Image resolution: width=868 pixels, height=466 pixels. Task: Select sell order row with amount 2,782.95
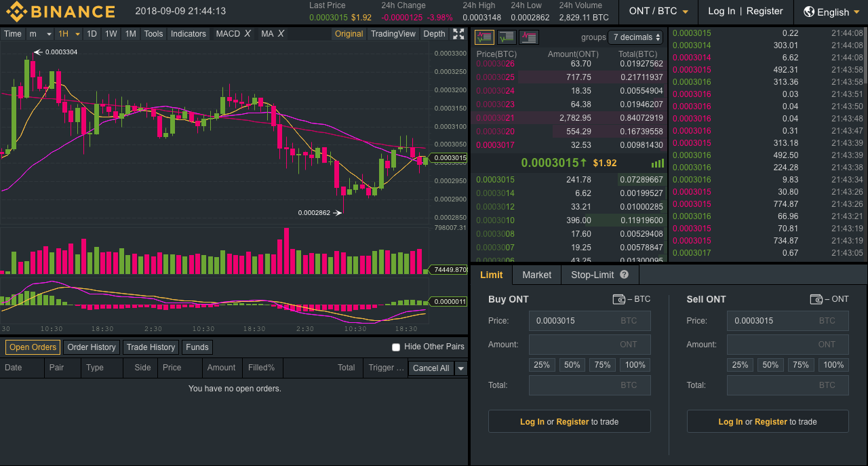point(570,118)
